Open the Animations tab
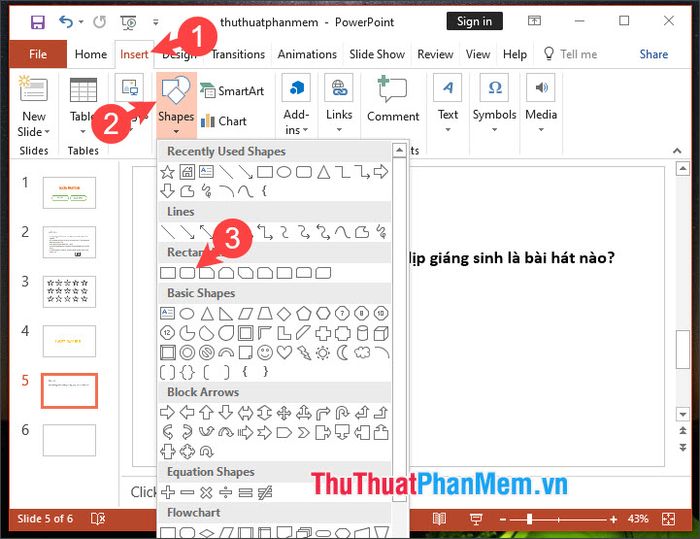This screenshot has height=539, width=700. (307, 54)
